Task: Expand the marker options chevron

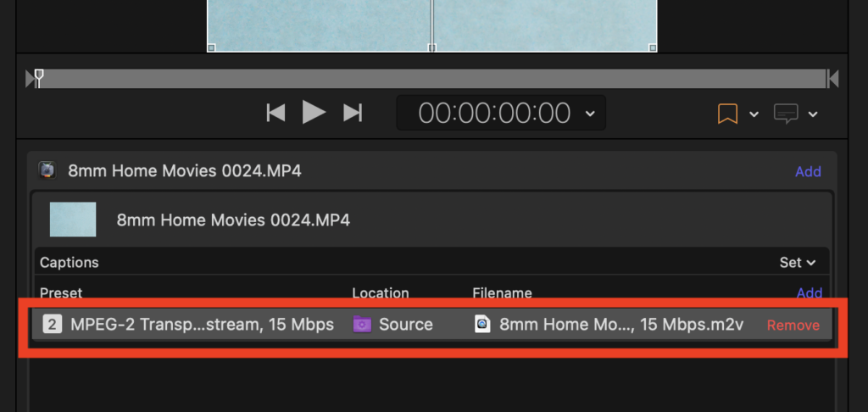Action: pos(754,114)
